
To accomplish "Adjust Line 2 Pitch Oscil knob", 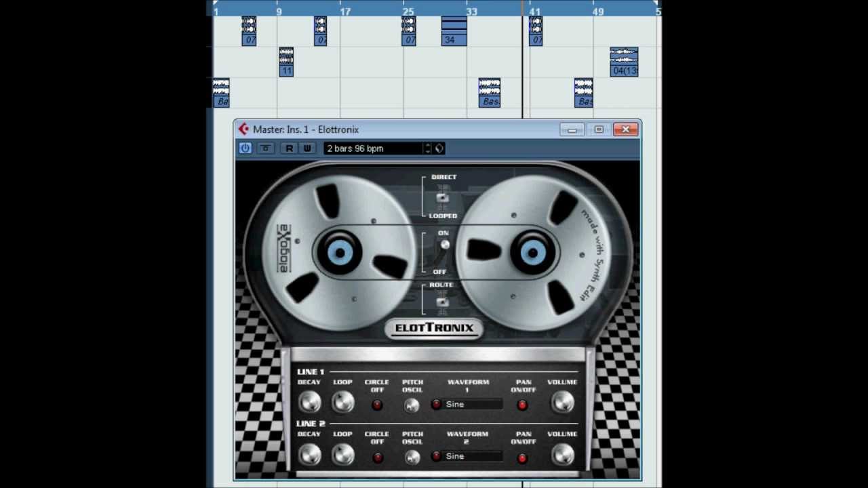I will 412,457.
